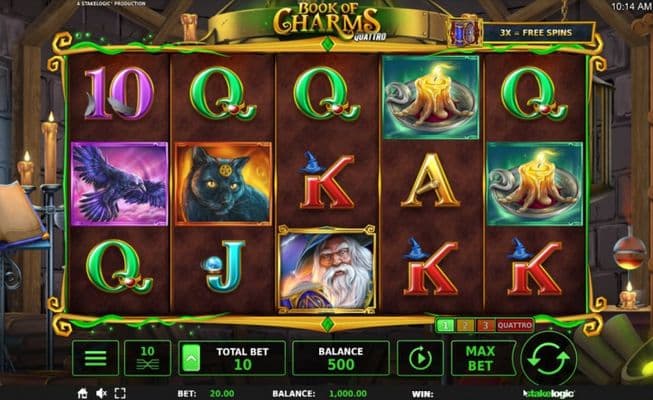Select reel set tab 2
653x400 pixels.
click(465, 325)
